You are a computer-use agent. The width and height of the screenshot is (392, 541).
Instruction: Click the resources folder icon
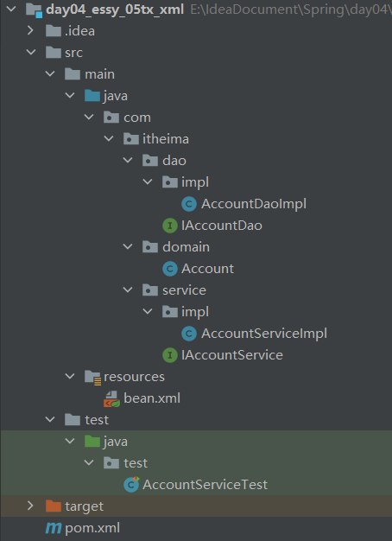click(92, 377)
